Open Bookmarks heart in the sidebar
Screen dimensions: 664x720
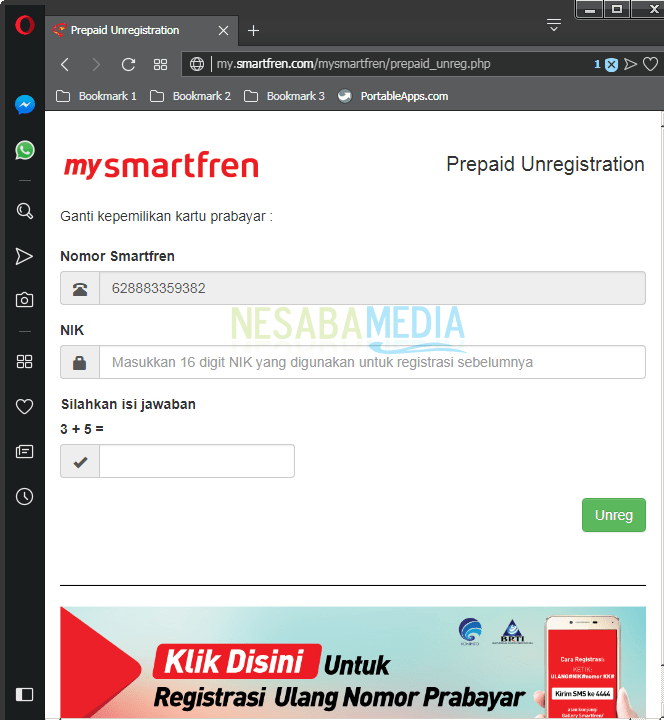point(24,406)
